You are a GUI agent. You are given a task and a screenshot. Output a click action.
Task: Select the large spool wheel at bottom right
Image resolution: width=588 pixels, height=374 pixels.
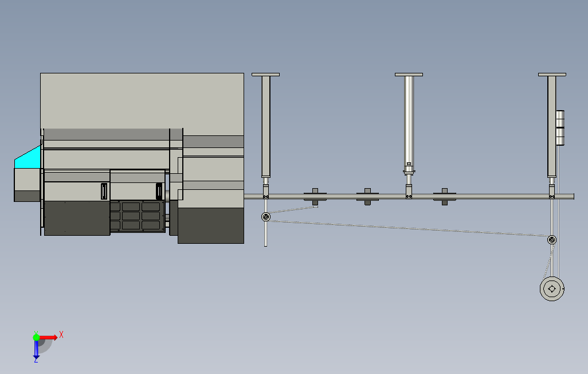pyautogui.click(x=552, y=289)
